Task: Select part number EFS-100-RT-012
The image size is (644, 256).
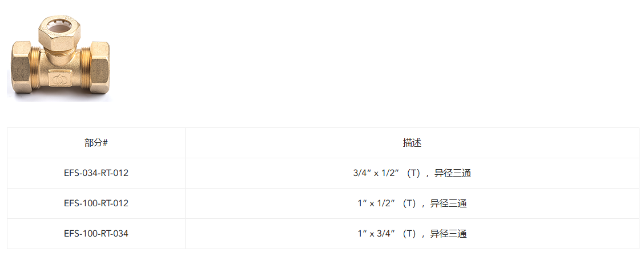Action: (96, 203)
